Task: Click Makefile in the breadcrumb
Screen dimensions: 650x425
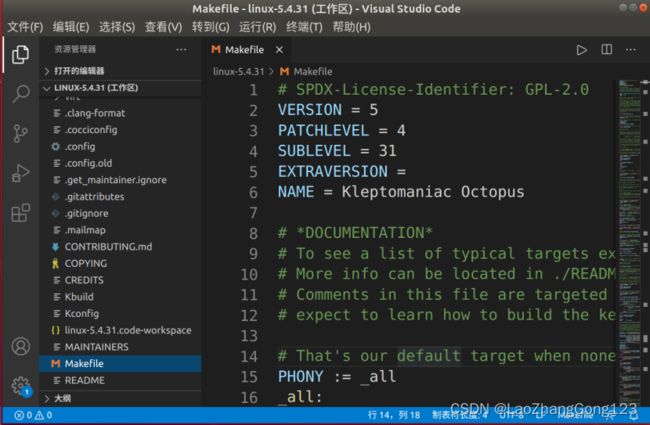Action: (x=313, y=72)
